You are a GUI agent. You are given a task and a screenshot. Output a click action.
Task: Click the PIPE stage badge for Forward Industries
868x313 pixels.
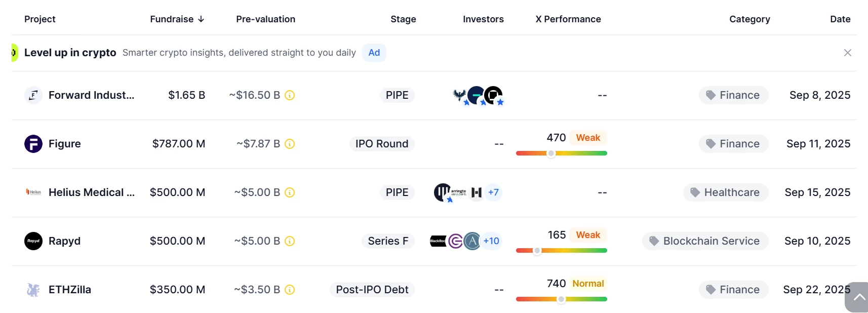(397, 95)
